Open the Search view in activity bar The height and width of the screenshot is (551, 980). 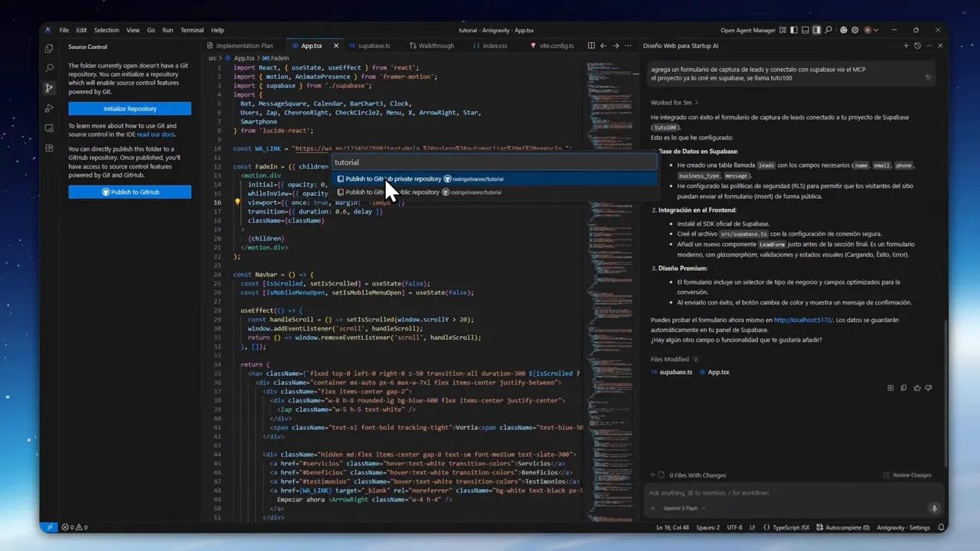tap(49, 68)
